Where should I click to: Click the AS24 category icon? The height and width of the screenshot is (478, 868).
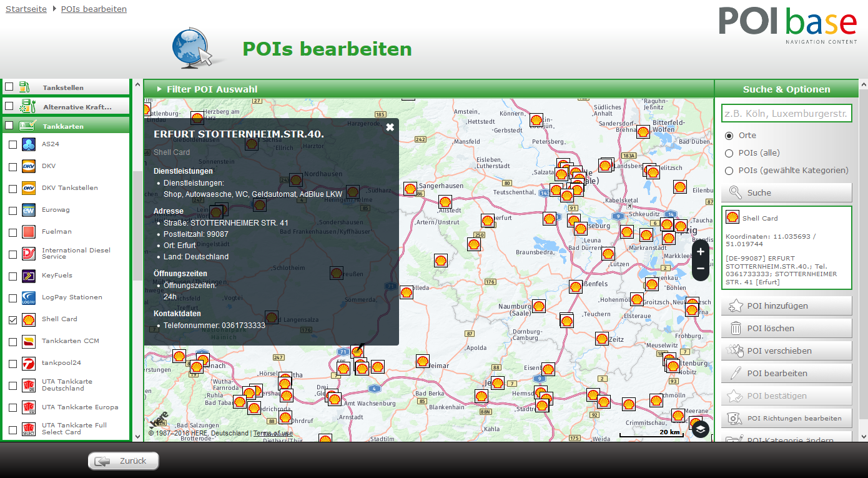point(29,144)
